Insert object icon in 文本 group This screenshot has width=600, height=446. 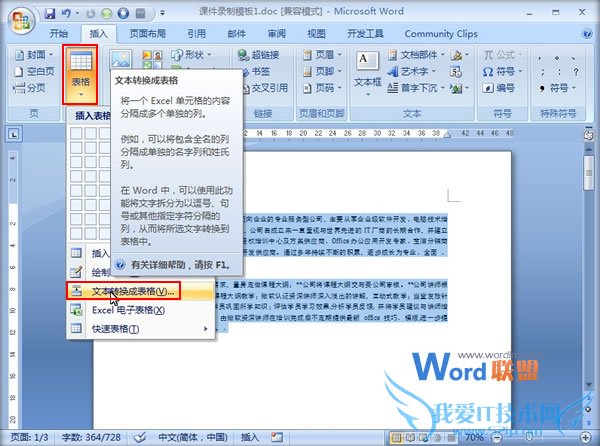coord(459,88)
